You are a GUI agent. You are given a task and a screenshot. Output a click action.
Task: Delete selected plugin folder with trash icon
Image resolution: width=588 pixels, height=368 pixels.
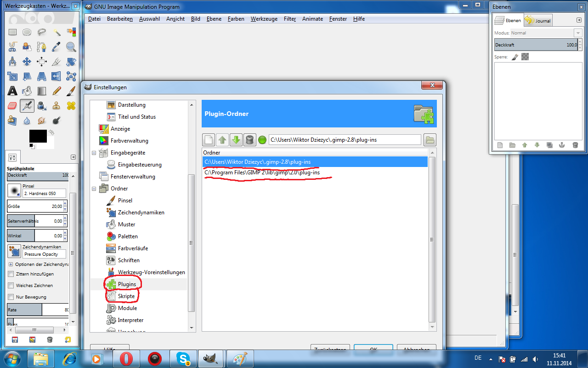click(249, 140)
